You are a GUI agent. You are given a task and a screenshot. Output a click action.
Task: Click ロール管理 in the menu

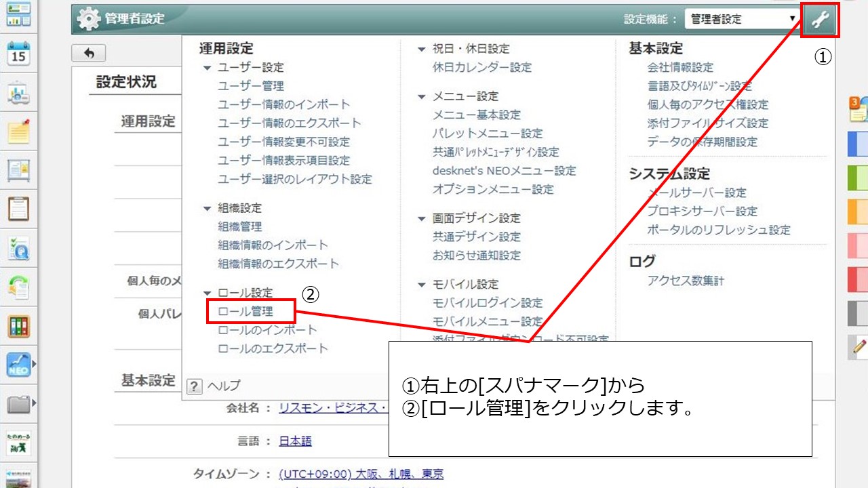tap(245, 311)
